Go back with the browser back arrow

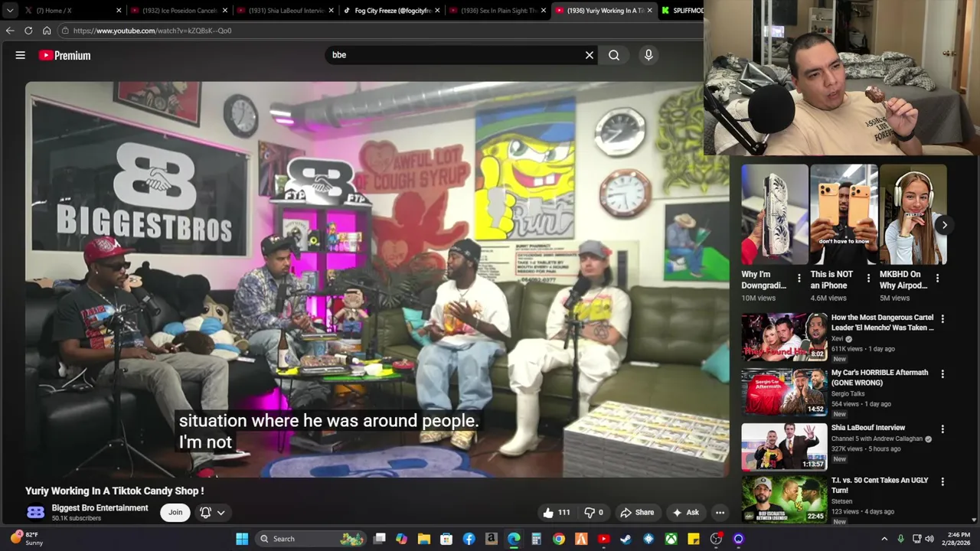pyautogui.click(x=10, y=31)
